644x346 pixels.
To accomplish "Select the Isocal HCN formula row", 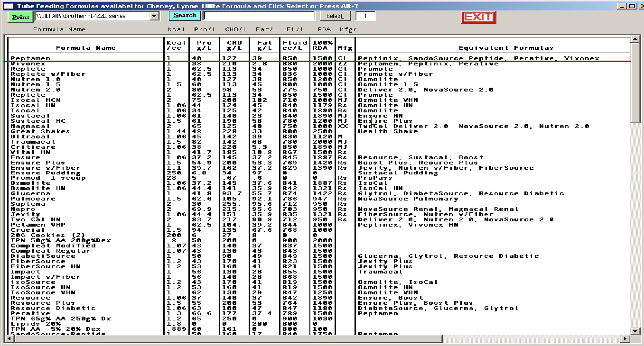I will pos(318,100).
